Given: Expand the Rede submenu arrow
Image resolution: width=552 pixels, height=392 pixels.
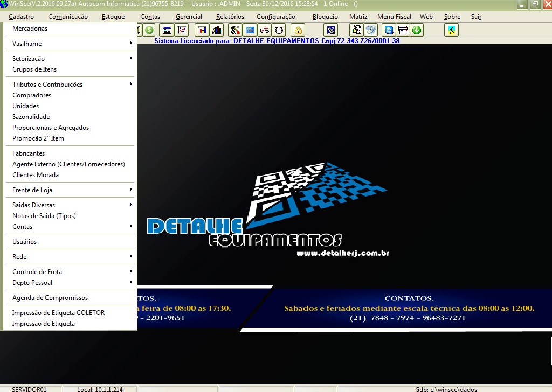Looking at the screenshot, I should click(x=130, y=256).
